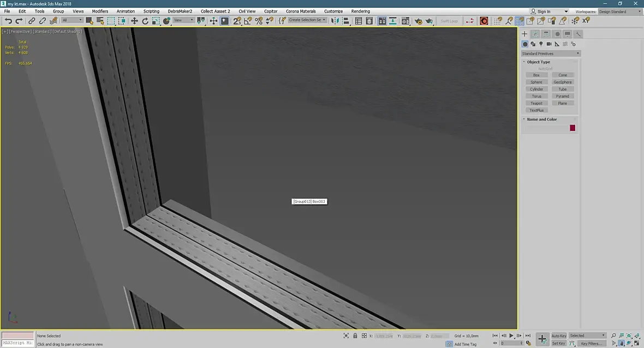
Task: Create a Teapot primitive
Action: tap(536, 104)
